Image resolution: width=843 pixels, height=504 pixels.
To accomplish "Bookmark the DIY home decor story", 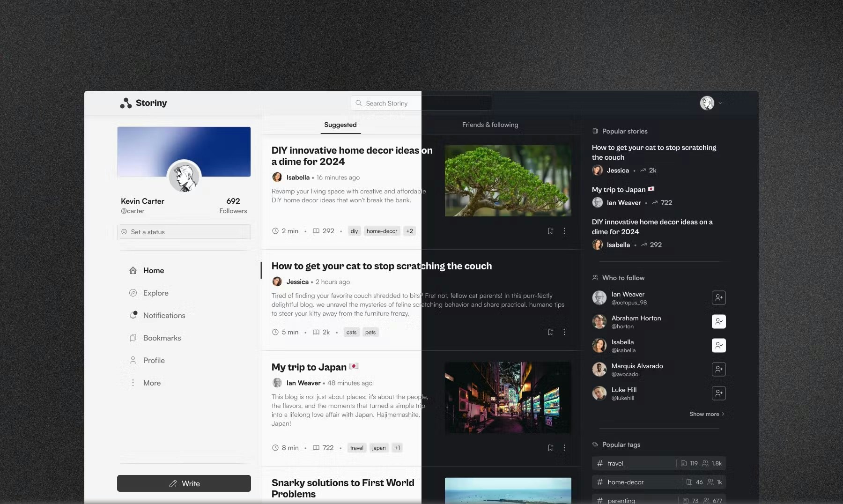I will click(550, 231).
